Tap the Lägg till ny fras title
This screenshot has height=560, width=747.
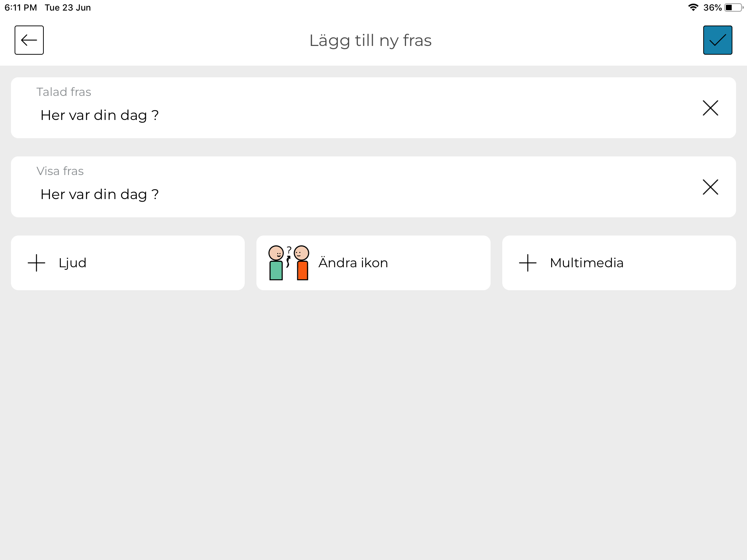point(371,40)
